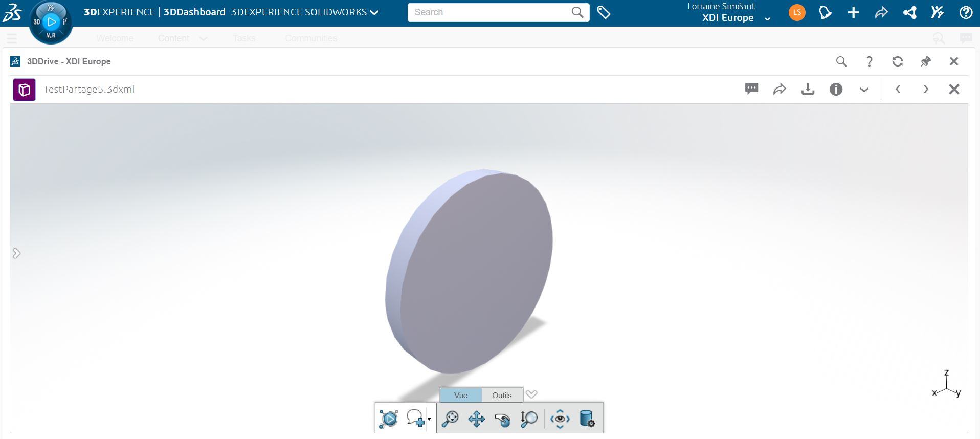Open the zoom fit-all view tool
The height and width of the screenshot is (439, 980).
point(450,419)
